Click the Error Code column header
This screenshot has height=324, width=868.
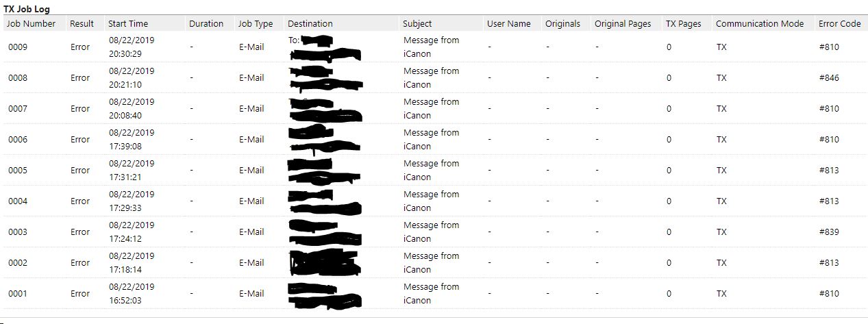point(839,23)
